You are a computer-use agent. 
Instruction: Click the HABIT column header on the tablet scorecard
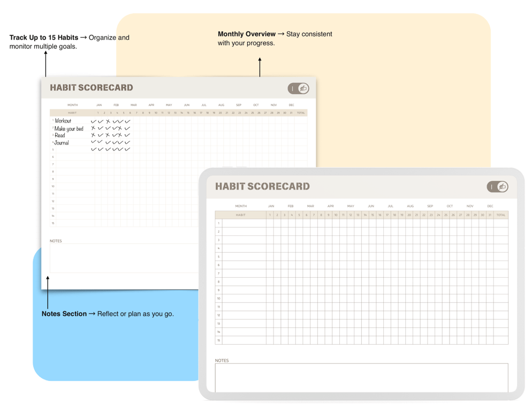(240, 215)
